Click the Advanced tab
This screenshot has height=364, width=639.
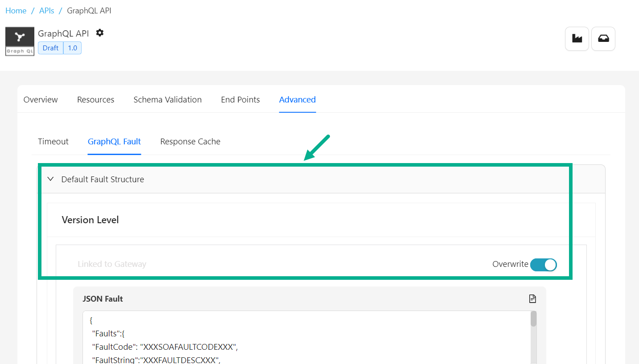coord(297,100)
